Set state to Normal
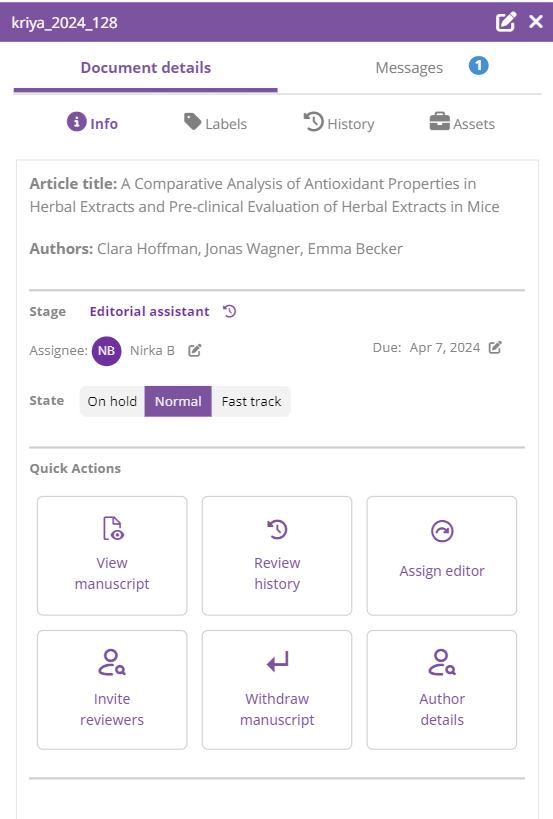Screen dimensions: 553x819 pyautogui.click(x=178, y=401)
